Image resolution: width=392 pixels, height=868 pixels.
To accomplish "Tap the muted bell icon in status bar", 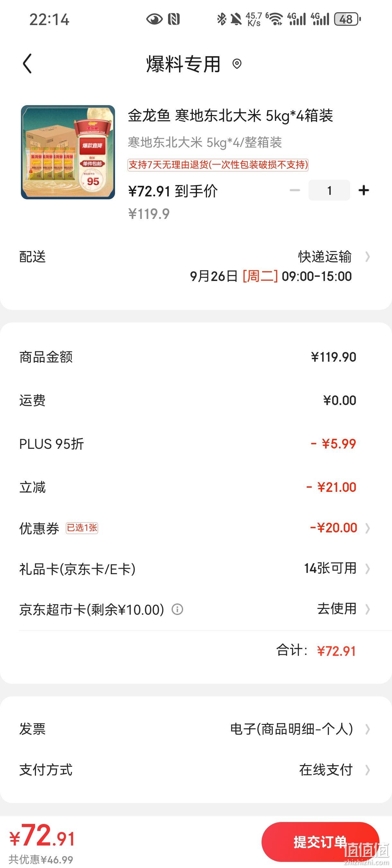I will (236, 19).
